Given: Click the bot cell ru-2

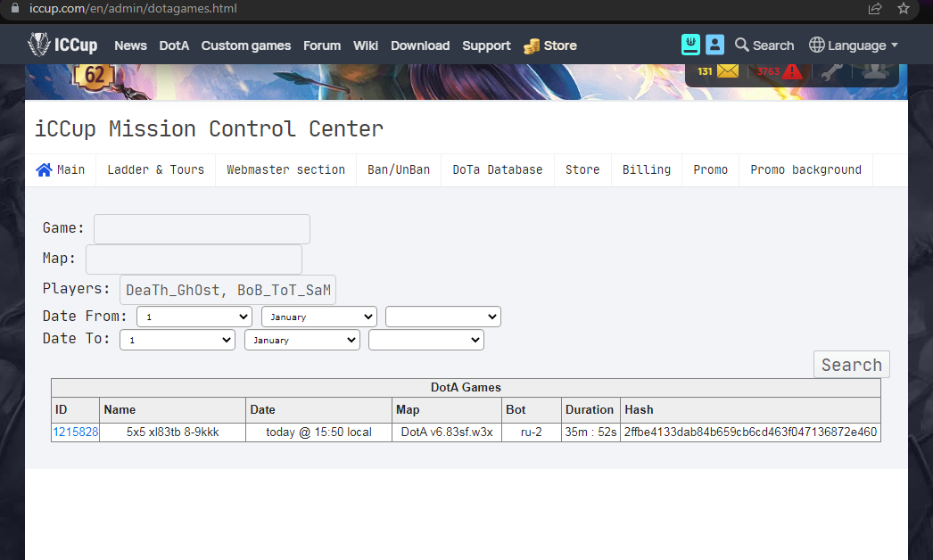Looking at the screenshot, I should pos(532,432).
